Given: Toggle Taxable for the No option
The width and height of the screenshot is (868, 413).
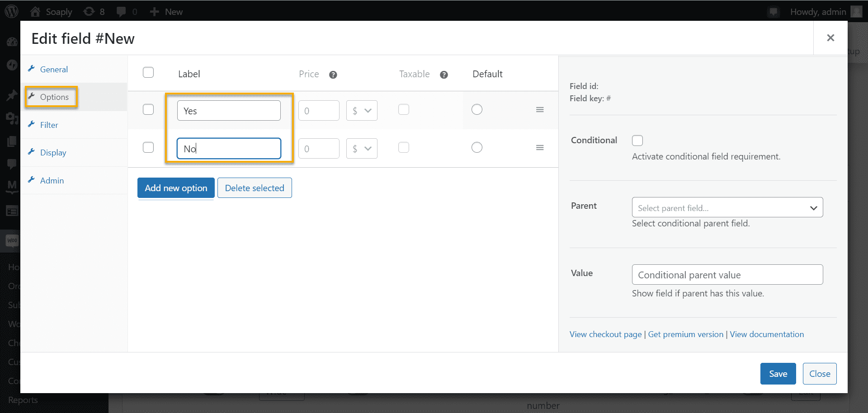Looking at the screenshot, I should coord(404,147).
